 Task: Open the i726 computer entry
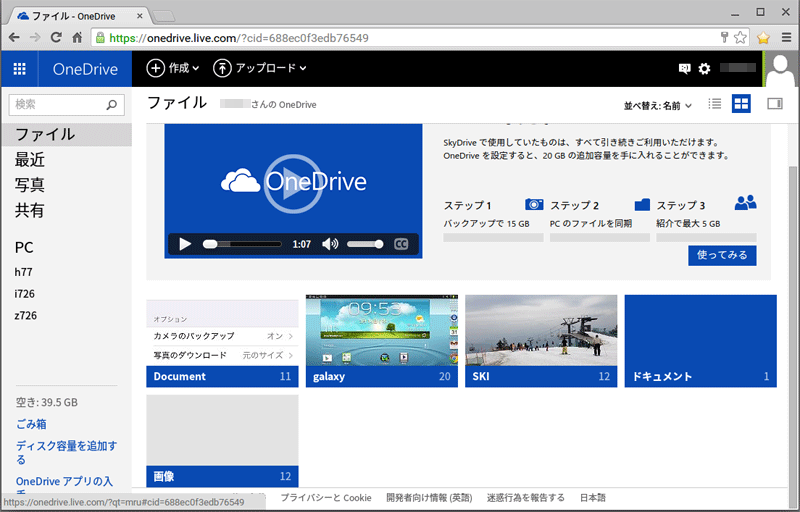24,294
